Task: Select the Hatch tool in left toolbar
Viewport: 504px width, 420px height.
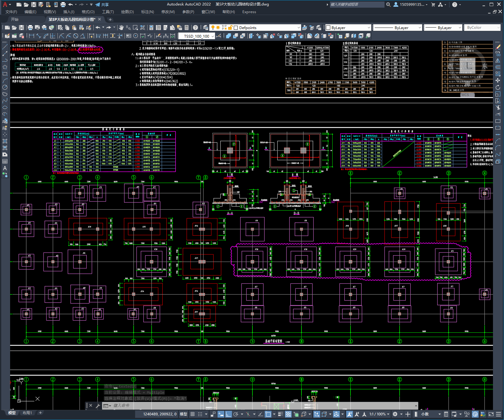Action: point(5,141)
